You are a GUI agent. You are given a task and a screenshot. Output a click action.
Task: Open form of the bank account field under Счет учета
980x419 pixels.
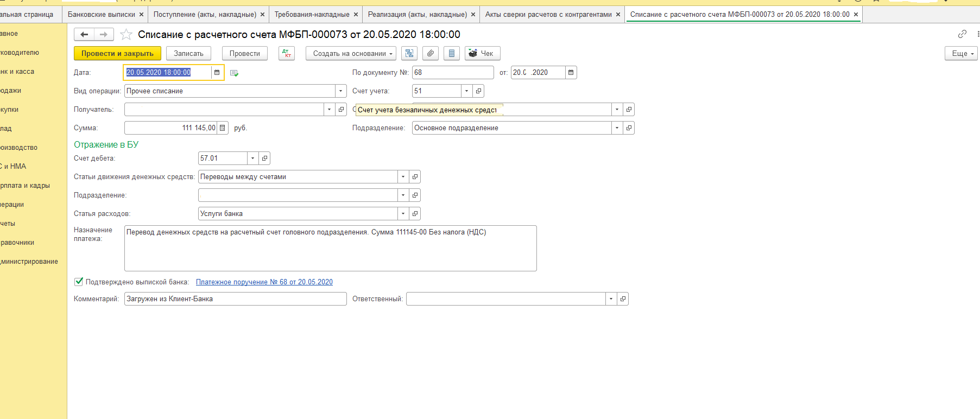[x=629, y=109]
